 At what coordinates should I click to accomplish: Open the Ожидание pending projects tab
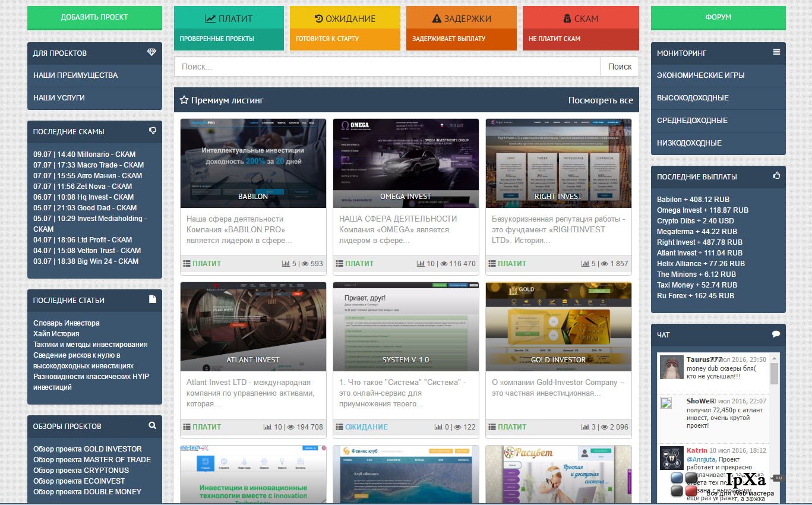click(345, 28)
